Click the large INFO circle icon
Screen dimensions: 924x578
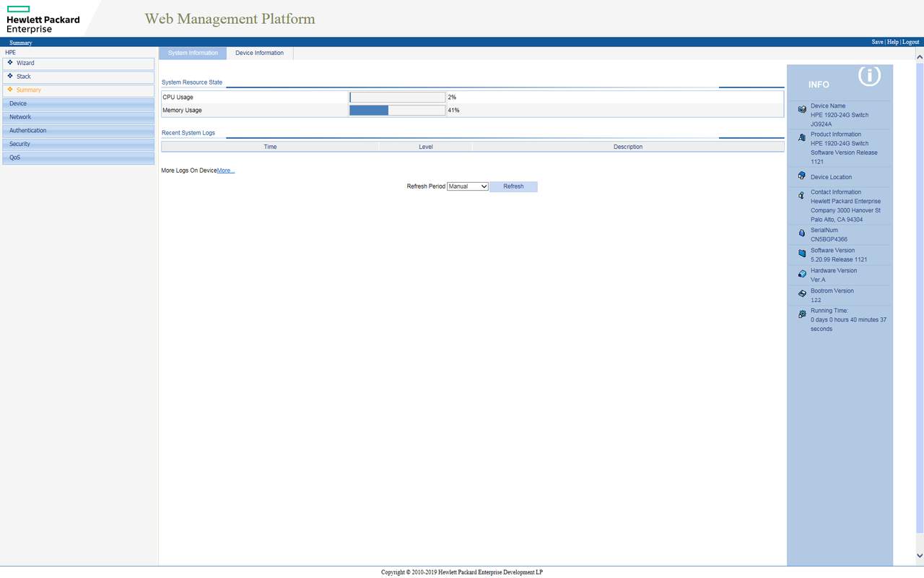point(869,75)
